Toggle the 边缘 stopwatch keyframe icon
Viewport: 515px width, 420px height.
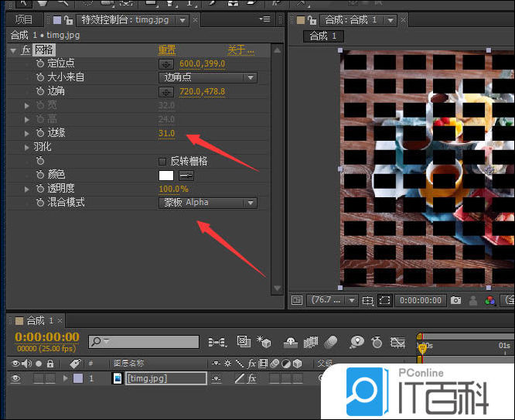[40, 133]
